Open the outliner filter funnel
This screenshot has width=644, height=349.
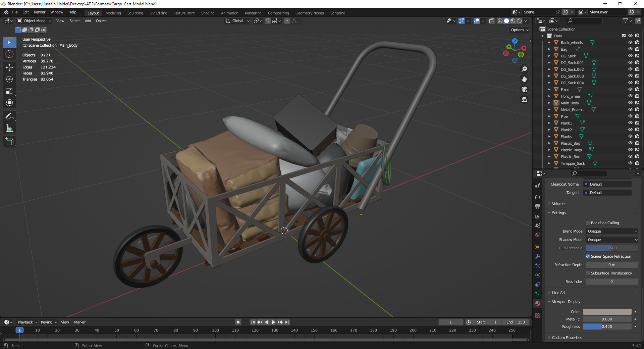[x=626, y=21]
